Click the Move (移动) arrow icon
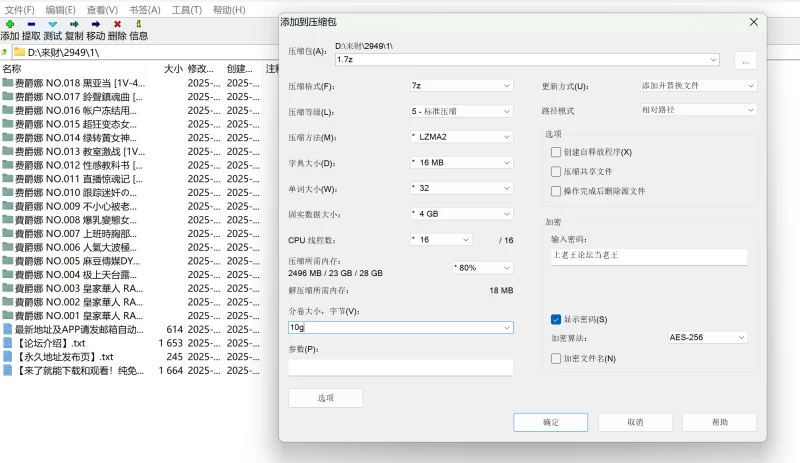Viewport: 800px width, 463px height. click(95, 24)
